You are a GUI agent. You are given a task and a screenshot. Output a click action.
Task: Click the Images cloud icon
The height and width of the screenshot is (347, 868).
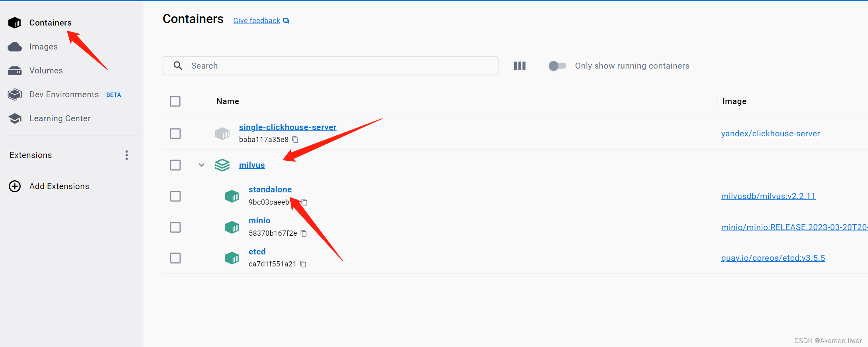point(15,47)
